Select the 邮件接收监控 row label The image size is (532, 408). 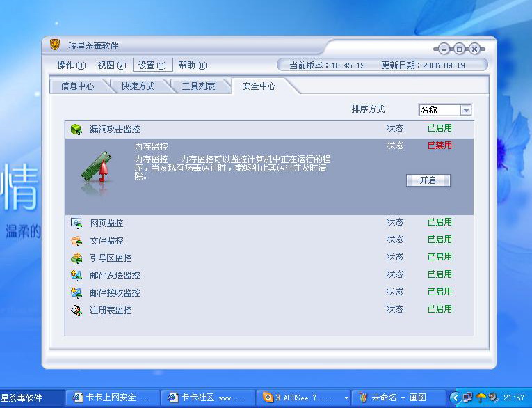coord(115,293)
